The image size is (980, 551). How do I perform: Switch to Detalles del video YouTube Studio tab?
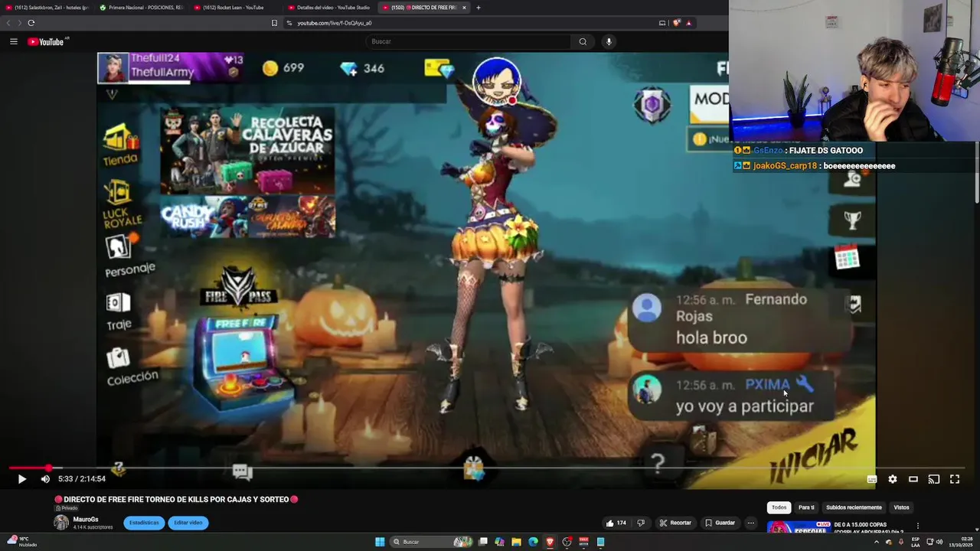pos(328,8)
